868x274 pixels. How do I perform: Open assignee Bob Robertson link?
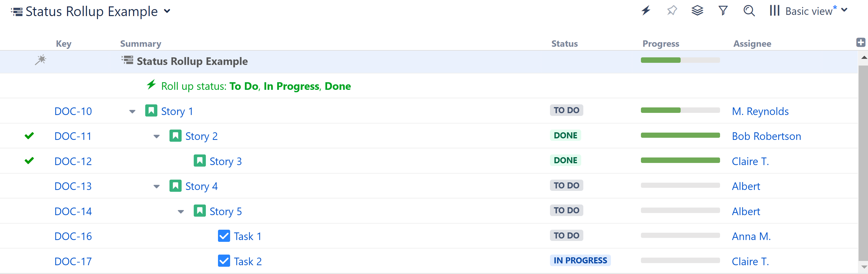(766, 136)
